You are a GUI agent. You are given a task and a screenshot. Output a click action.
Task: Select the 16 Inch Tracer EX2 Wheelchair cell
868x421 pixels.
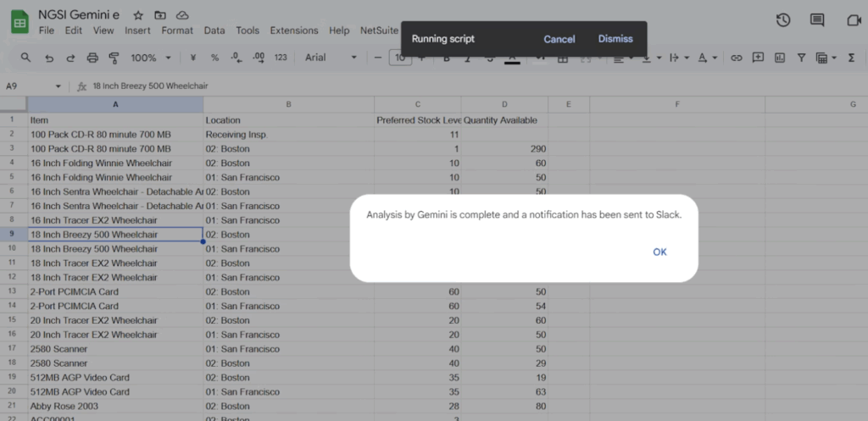click(x=115, y=220)
